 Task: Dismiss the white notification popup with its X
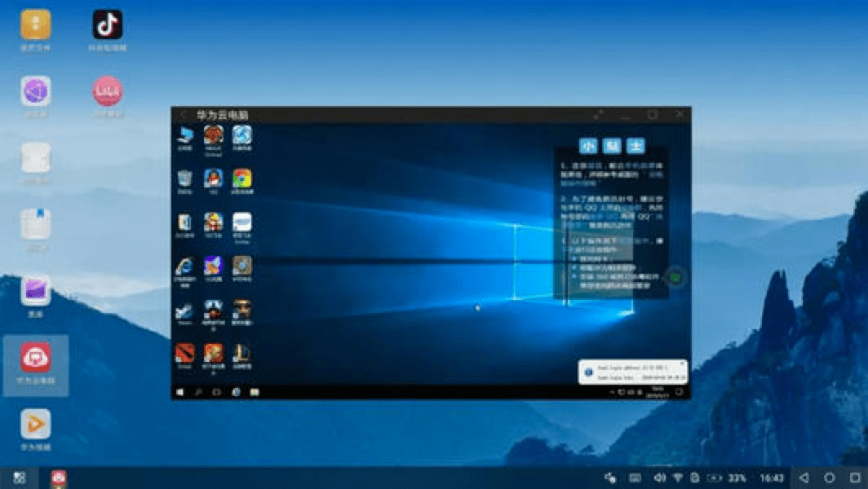point(683,364)
